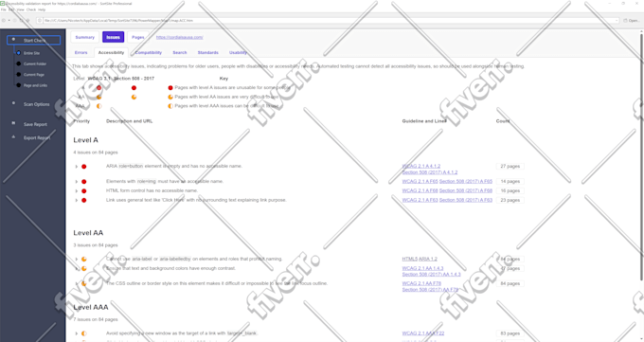Open the WCAG 2.1 AA 1.4.3 link
This screenshot has width=644, height=342.
click(x=422, y=268)
